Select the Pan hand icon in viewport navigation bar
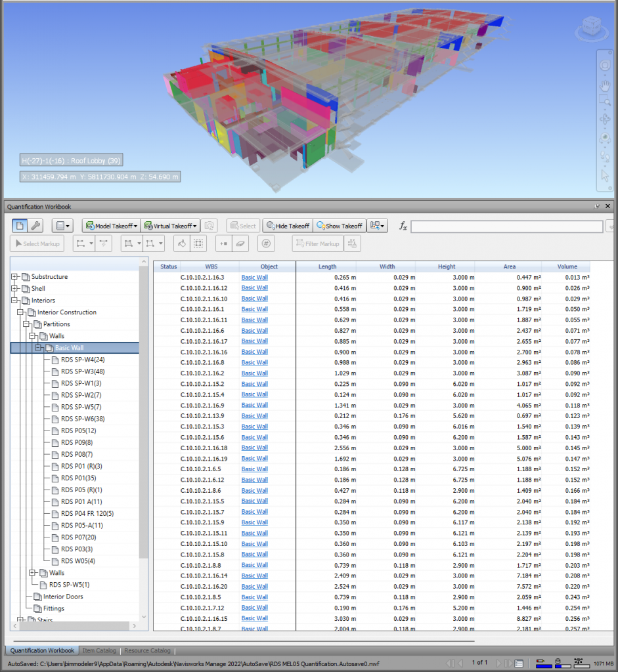618x672 pixels. pyautogui.click(x=604, y=86)
